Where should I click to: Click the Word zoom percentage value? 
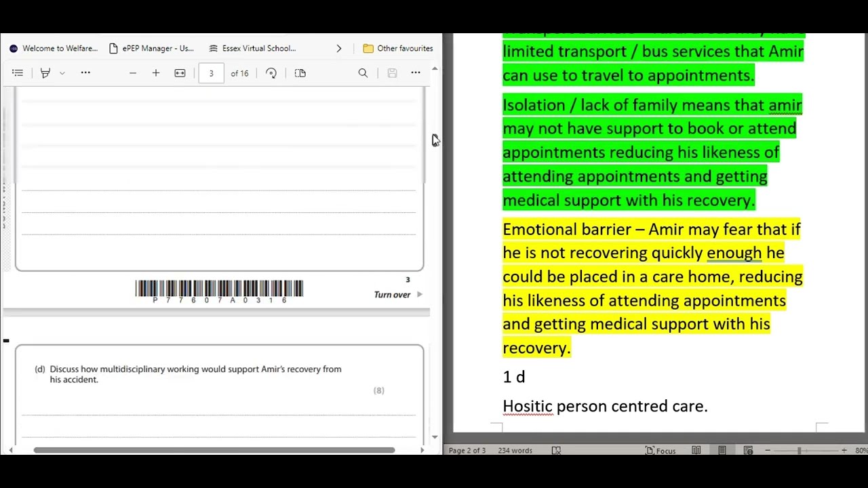click(x=861, y=451)
